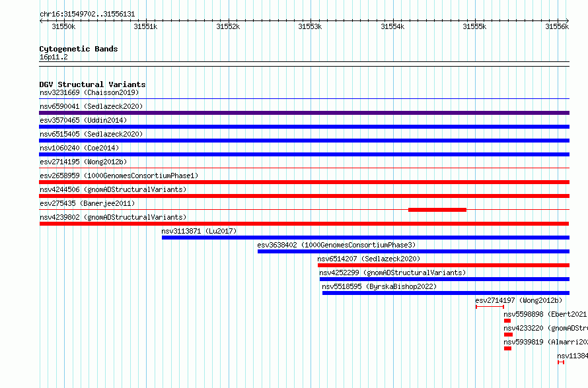Click the chr16:31549702..31556131 region label

click(x=87, y=14)
